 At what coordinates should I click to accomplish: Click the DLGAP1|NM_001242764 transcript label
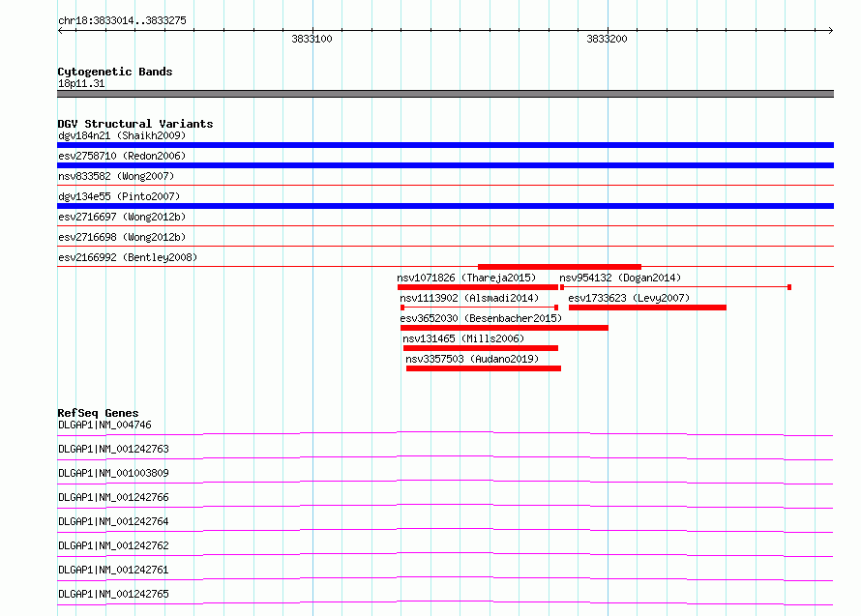click(x=113, y=521)
